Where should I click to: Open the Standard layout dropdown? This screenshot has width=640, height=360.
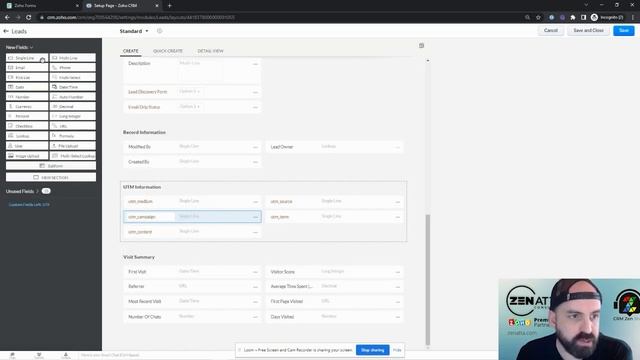134,31
